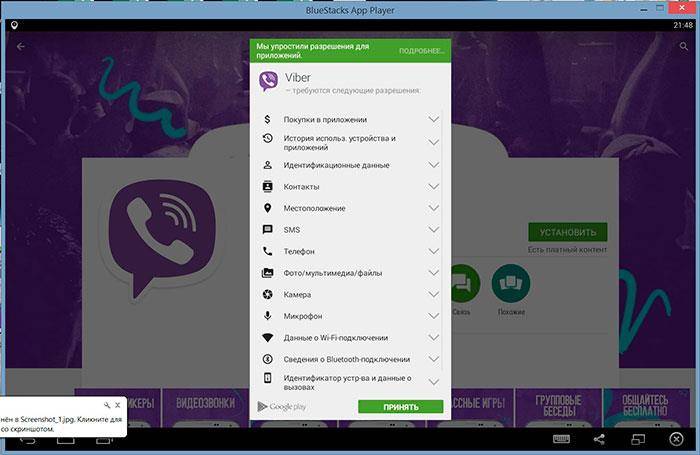This screenshot has height=455, width=700.
Task: Click the Камера permission label
Action: click(297, 295)
